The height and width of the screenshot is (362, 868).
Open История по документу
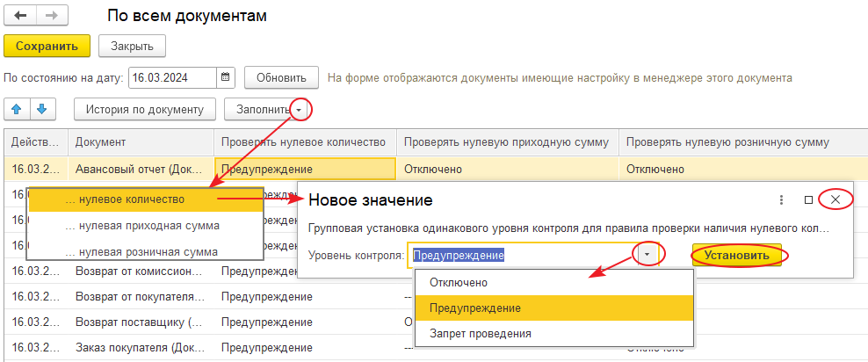[x=146, y=109]
